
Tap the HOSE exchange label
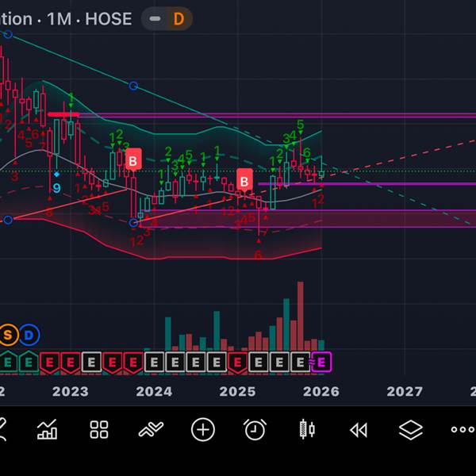109,19
